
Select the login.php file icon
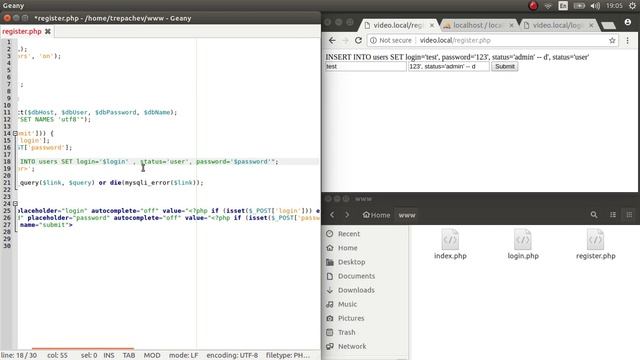(x=523, y=240)
